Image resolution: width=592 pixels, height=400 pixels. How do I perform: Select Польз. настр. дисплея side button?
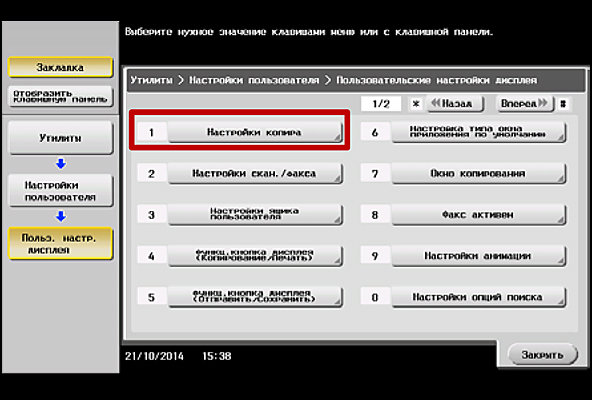pos(60,244)
